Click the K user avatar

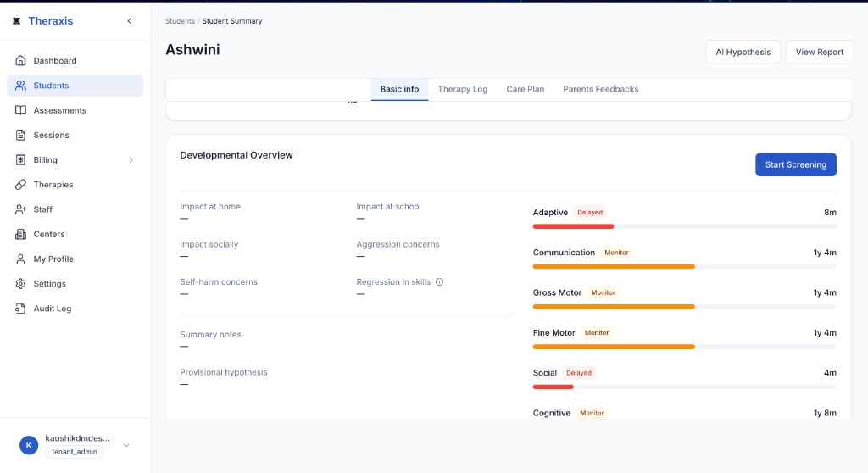coord(29,445)
